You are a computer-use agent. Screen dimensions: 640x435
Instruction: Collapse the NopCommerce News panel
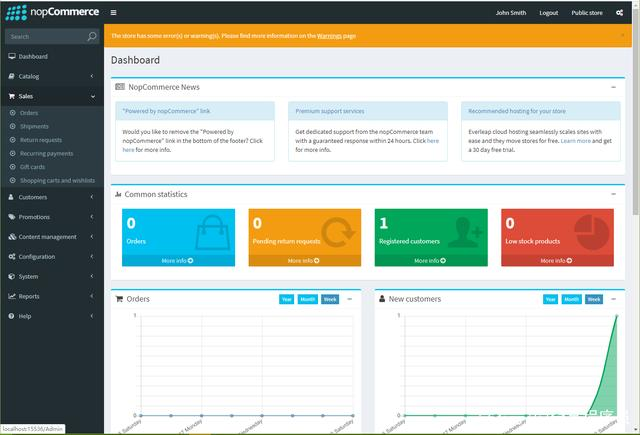point(613,87)
